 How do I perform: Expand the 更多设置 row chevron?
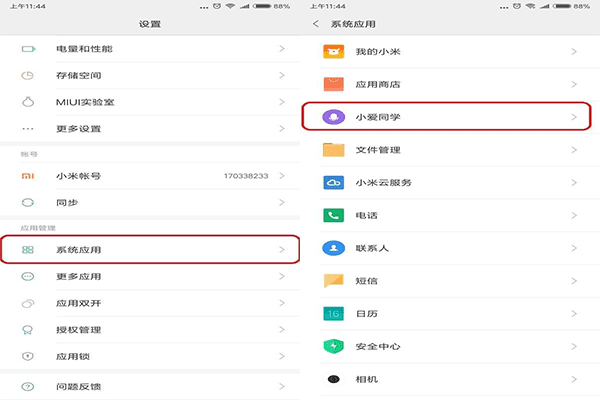[x=282, y=129]
